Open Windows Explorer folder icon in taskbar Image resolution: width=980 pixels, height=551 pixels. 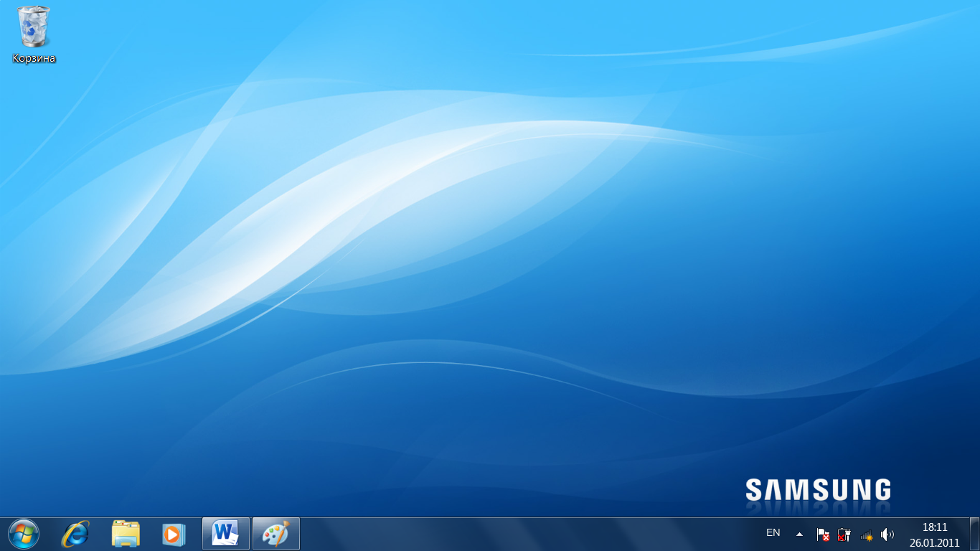click(x=126, y=534)
